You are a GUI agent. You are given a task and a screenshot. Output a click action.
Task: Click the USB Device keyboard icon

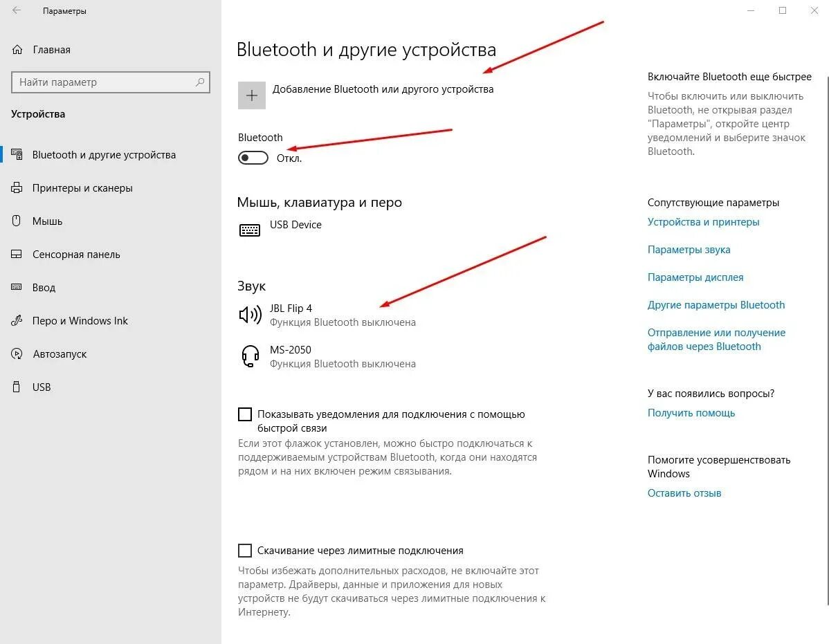(x=250, y=230)
